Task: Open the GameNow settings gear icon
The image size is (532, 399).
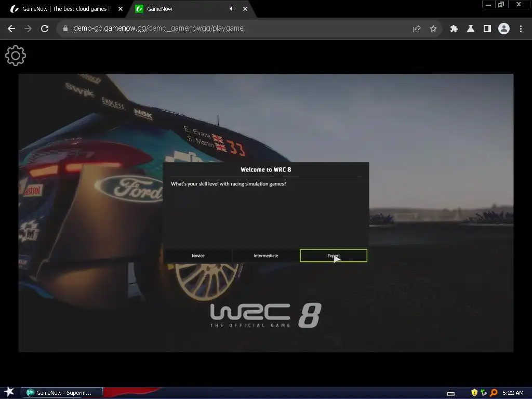Action: 16,56
